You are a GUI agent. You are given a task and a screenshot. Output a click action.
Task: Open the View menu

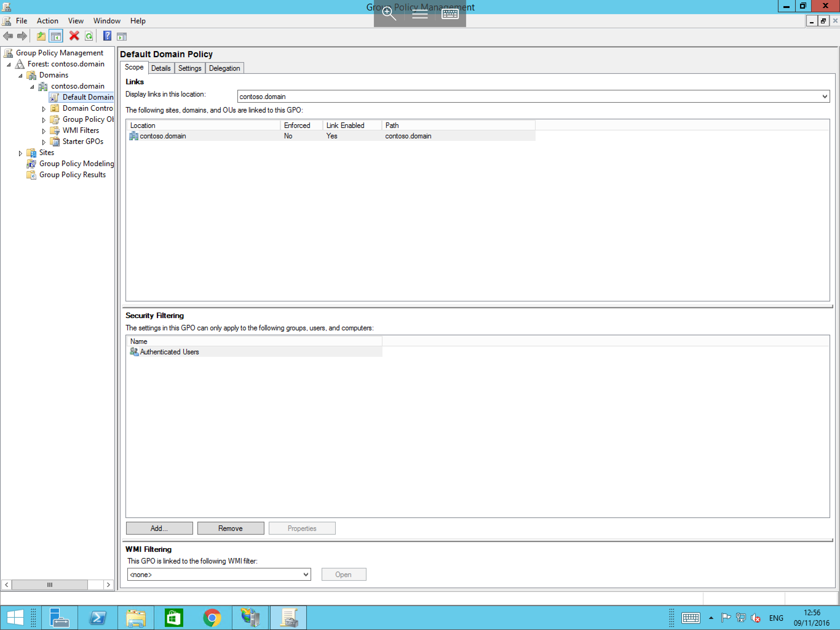click(x=76, y=21)
